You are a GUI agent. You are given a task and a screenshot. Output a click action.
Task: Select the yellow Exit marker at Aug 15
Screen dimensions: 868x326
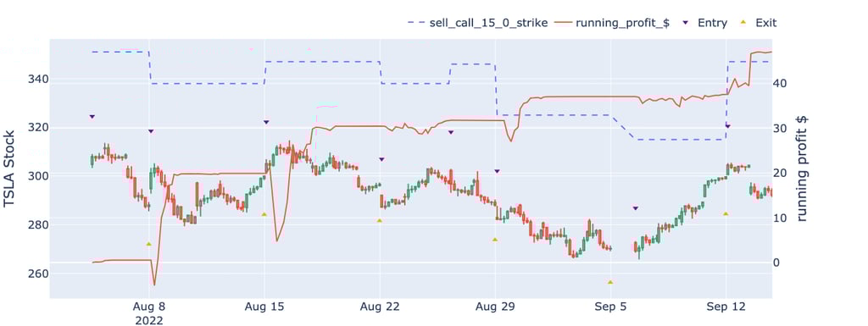[x=264, y=214]
